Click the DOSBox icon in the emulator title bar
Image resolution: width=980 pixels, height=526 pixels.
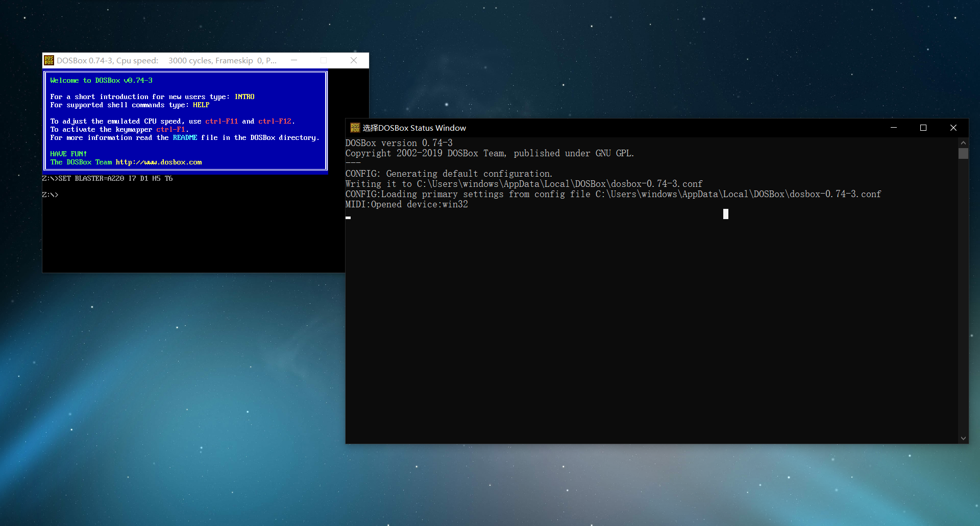click(x=49, y=60)
